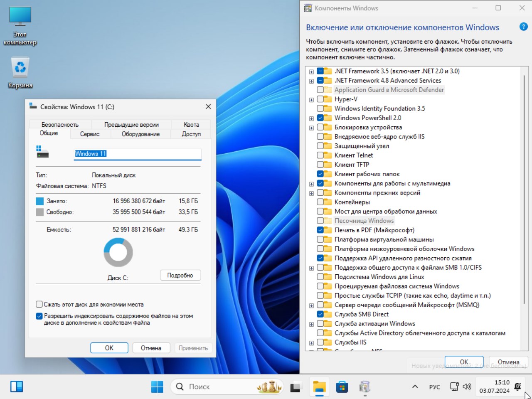Open the Windows Start menu

click(x=157, y=387)
